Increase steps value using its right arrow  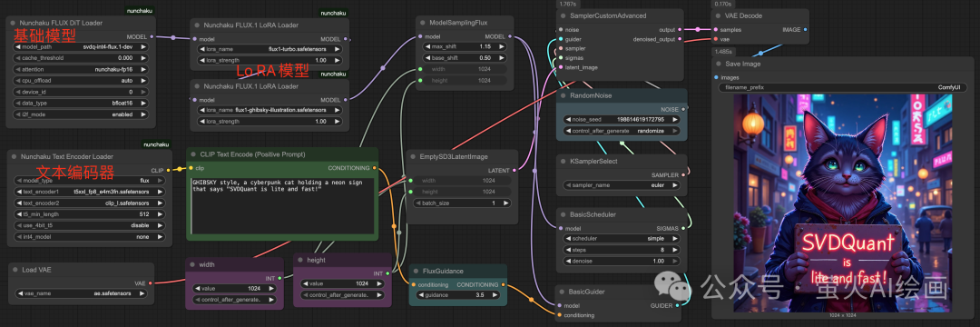(x=674, y=250)
